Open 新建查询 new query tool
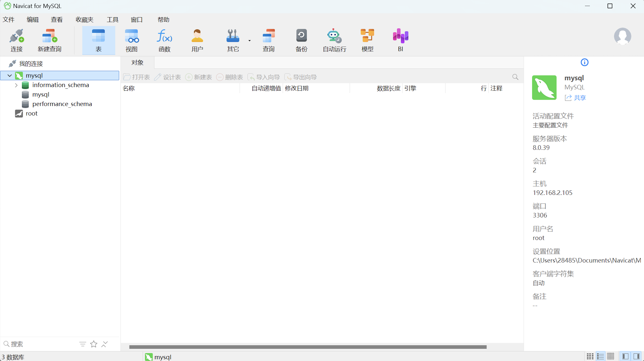The image size is (644, 361). point(50,40)
